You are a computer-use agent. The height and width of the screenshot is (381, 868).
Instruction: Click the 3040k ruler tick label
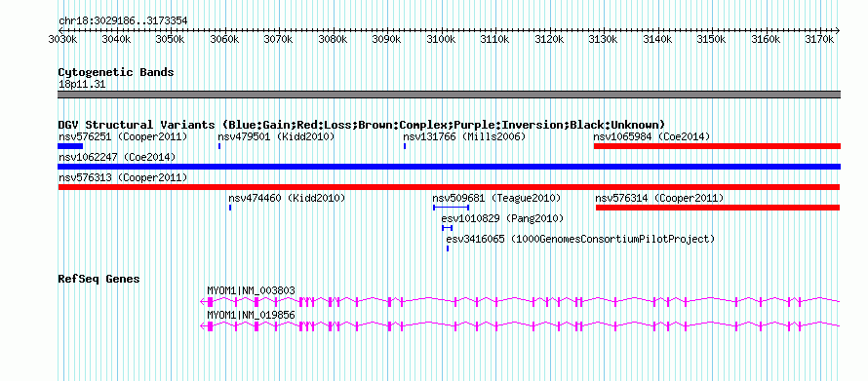point(117,40)
